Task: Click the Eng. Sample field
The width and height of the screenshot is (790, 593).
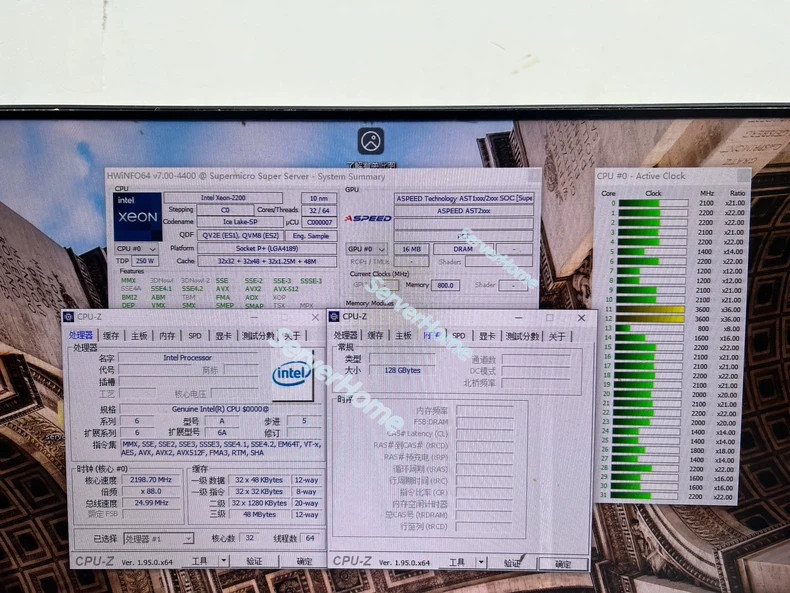Action: pyautogui.click(x=311, y=236)
